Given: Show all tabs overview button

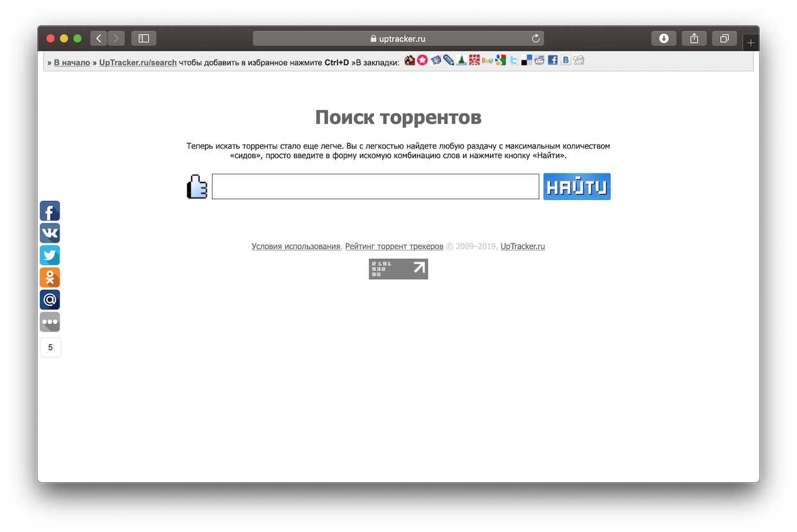Looking at the screenshot, I should 724,38.
